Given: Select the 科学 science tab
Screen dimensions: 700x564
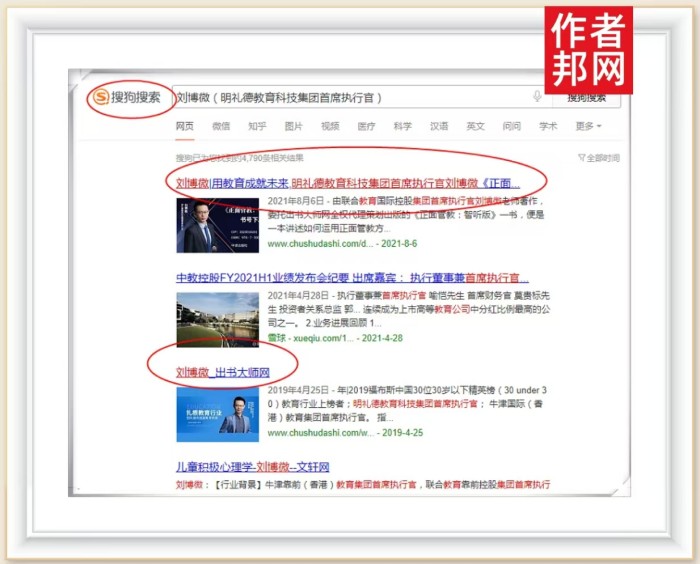Looking at the screenshot, I should point(402,127).
